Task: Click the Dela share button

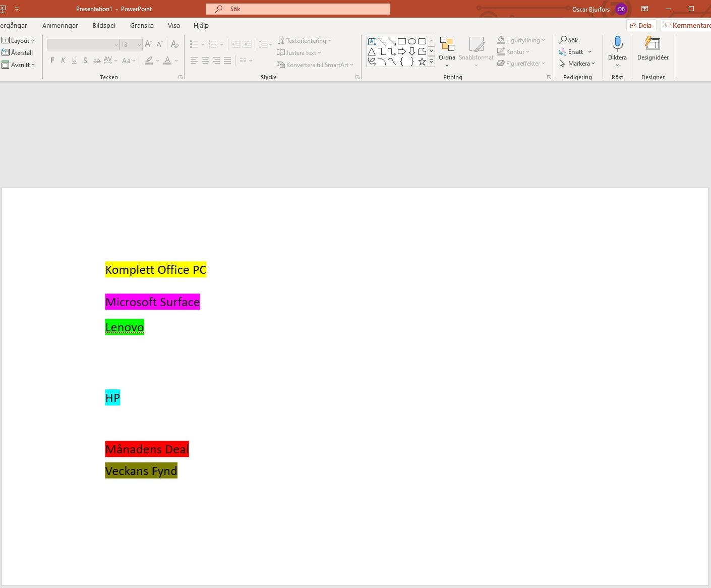Action: coord(641,26)
